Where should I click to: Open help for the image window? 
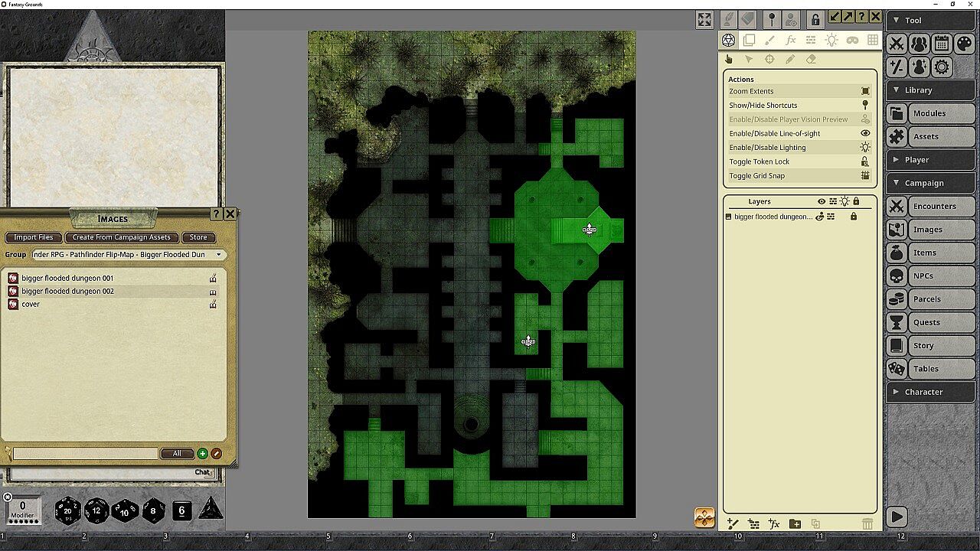point(861,17)
